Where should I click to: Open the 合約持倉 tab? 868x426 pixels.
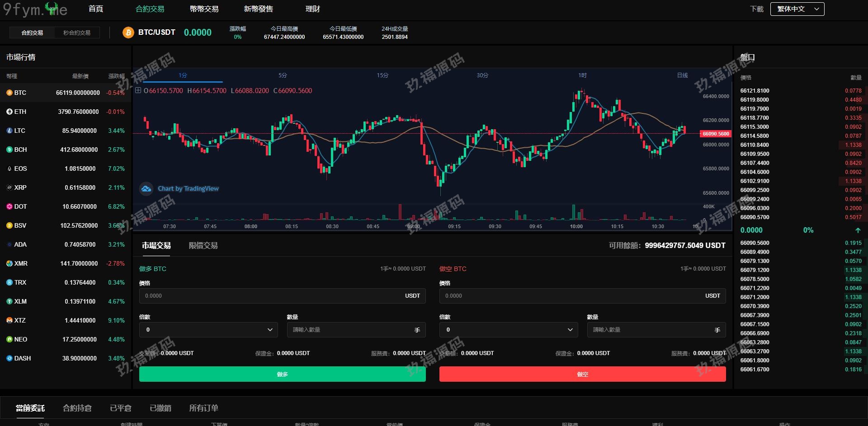click(77, 408)
